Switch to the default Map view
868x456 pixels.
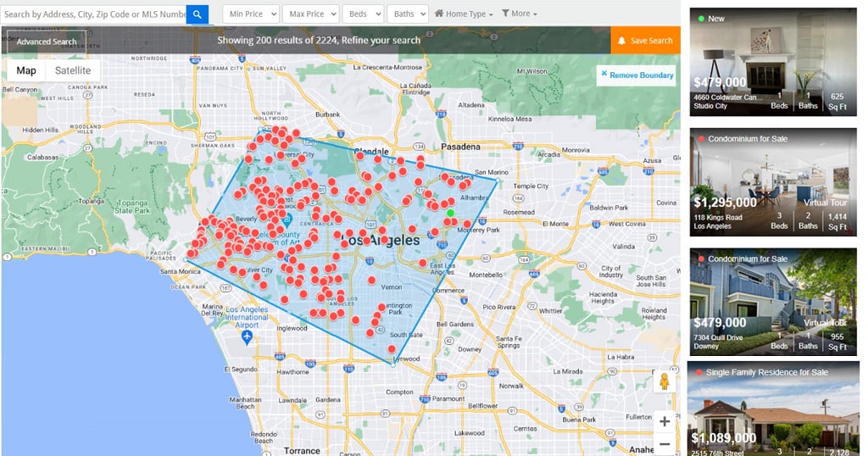[x=26, y=70]
